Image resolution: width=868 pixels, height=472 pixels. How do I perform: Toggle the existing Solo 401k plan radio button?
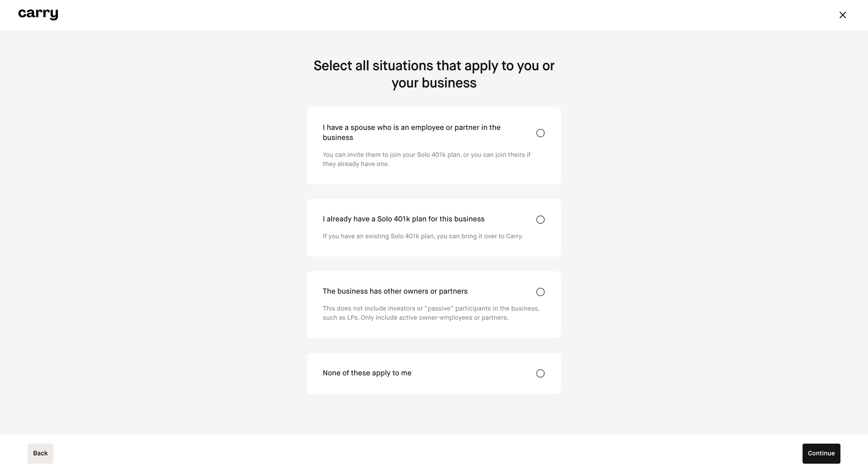coord(540,219)
